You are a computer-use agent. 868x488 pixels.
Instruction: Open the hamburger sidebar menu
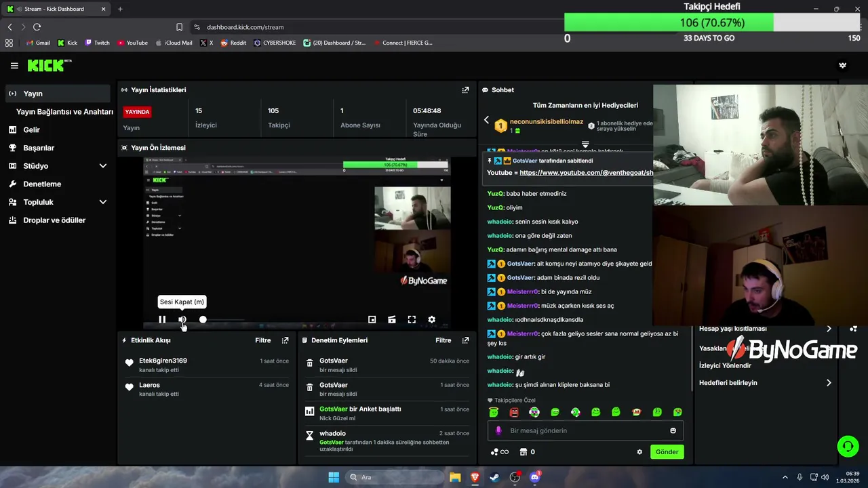coord(14,66)
